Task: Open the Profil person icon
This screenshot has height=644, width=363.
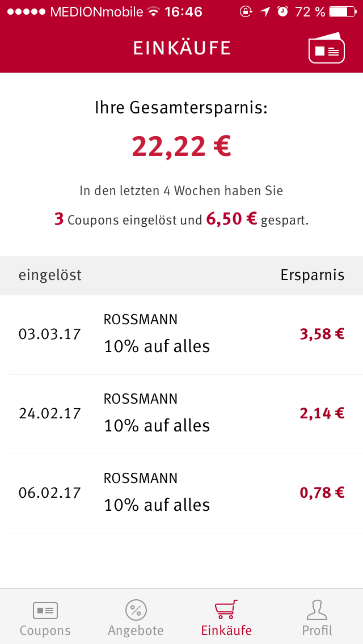Action: tap(317, 609)
